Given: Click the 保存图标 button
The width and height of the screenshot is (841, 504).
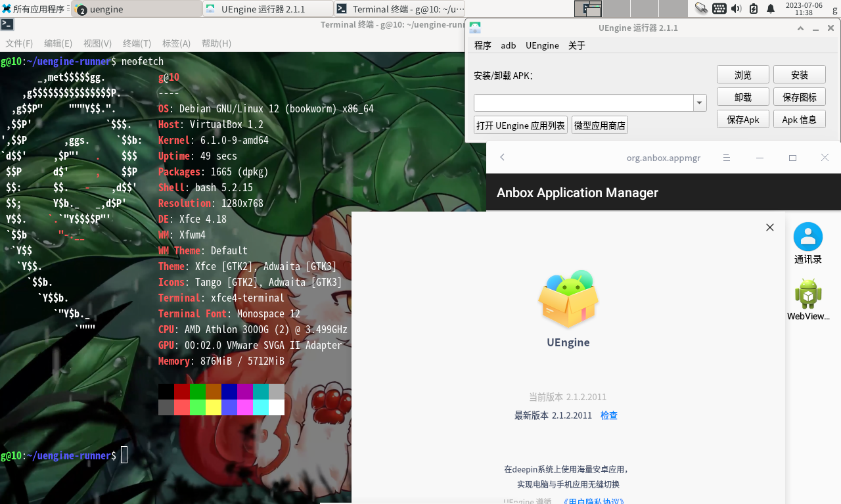Looking at the screenshot, I should point(800,97).
